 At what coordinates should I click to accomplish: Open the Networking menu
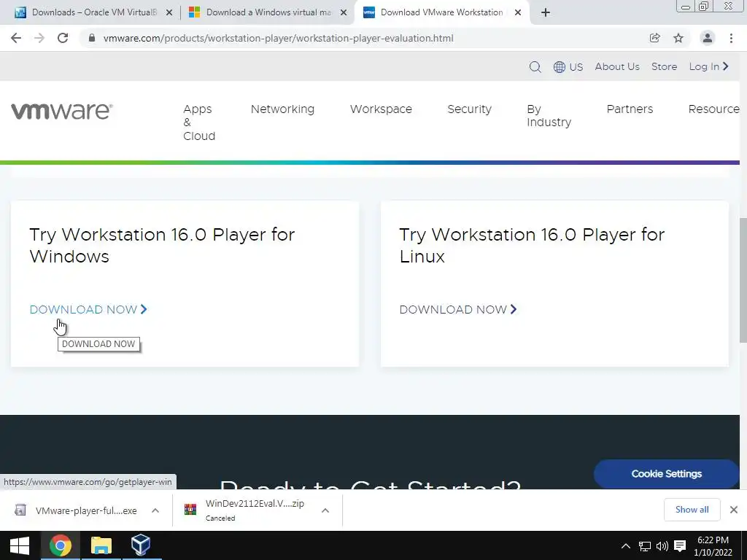282,109
